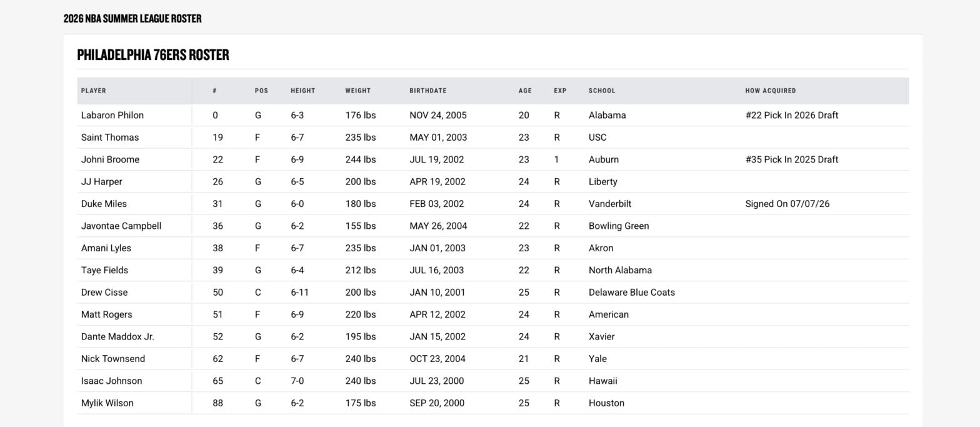Click the 'Signed On 07/07/26' cell
The width and height of the screenshot is (980, 427).
[787, 204]
